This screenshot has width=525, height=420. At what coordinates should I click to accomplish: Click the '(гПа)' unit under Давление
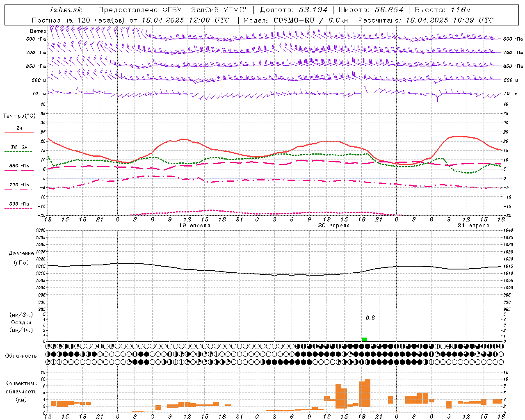[x=21, y=262]
